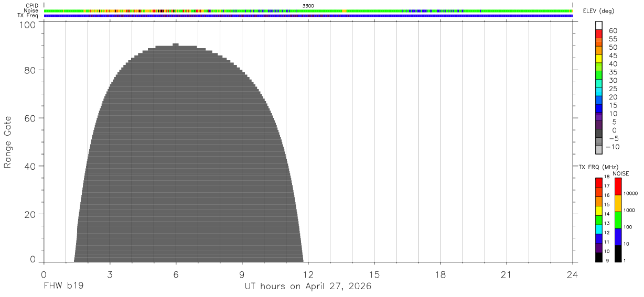This screenshot has width=644, height=297.
Task: Click the 45 tick on the ELEV scale
Action: coord(613,56)
